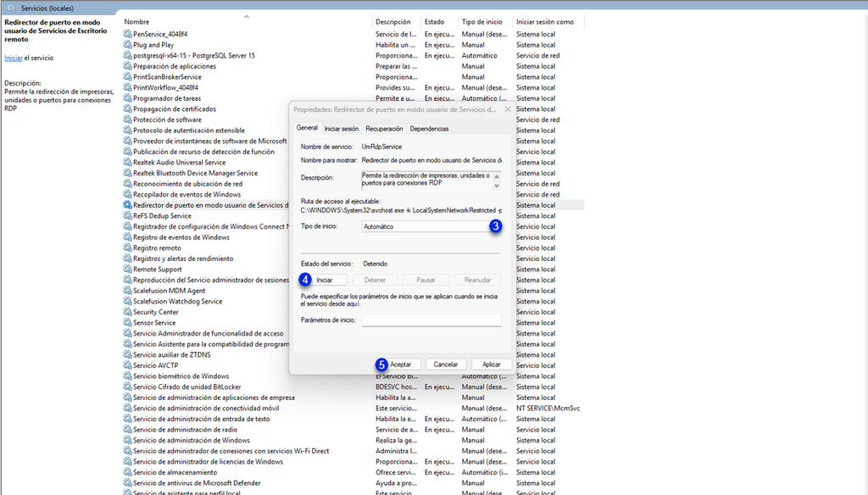Click gear icon beside Recopilador de eventos de Windows
The height and width of the screenshot is (495, 868).
[x=127, y=194]
